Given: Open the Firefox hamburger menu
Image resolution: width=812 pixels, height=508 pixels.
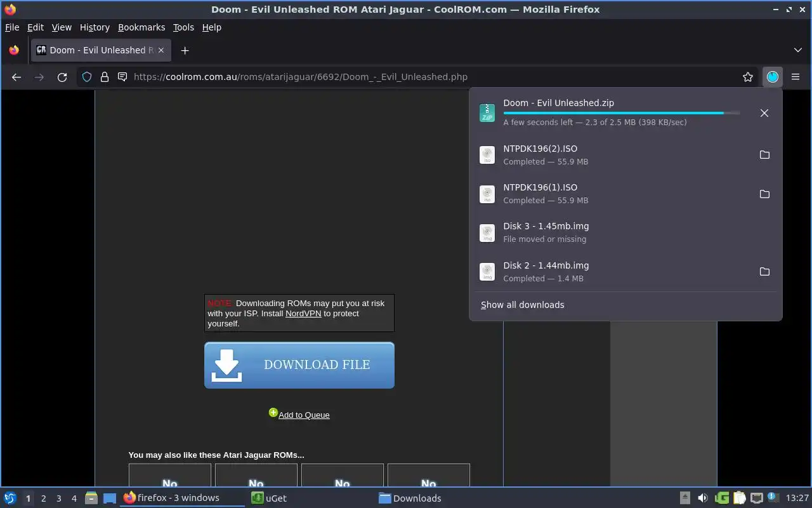Looking at the screenshot, I should 796,77.
